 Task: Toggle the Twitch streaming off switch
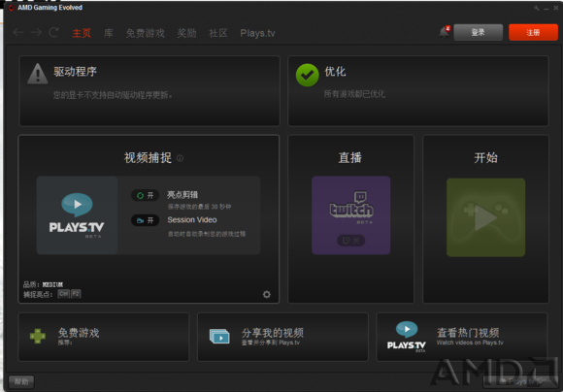point(350,241)
